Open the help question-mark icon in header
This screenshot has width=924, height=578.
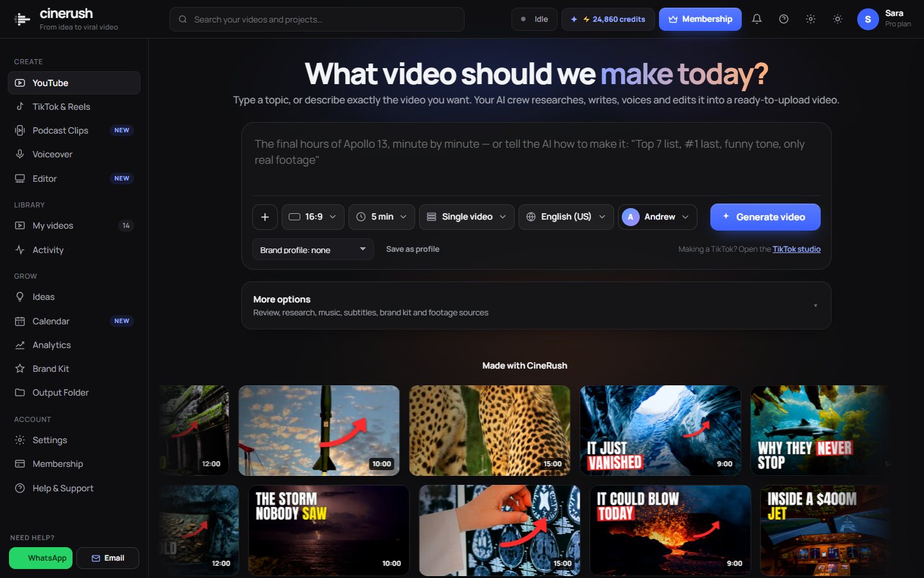(783, 19)
